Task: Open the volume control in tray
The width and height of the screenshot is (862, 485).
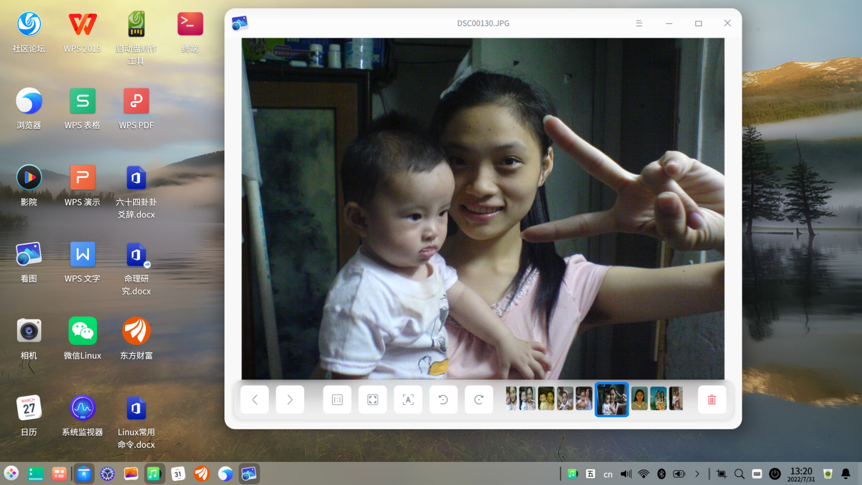Action: pos(626,473)
